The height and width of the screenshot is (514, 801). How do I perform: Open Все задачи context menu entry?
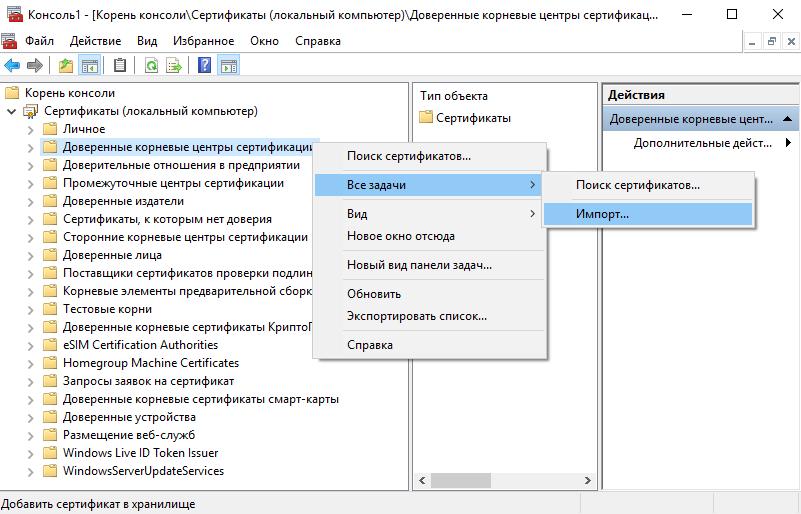[x=430, y=185]
